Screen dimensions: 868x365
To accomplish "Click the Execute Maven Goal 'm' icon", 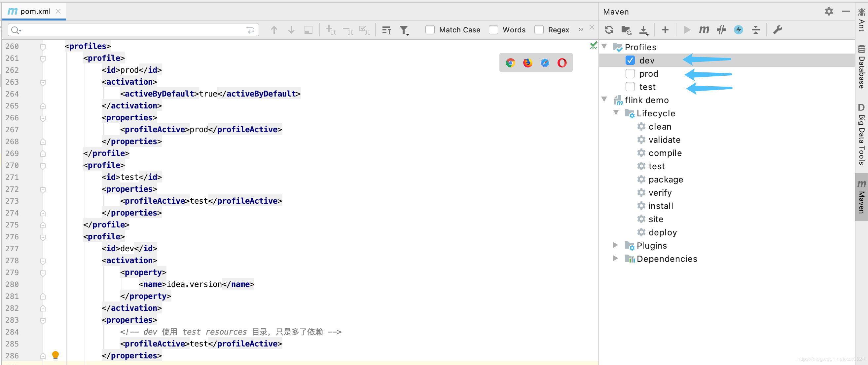I will click(x=704, y=30).
